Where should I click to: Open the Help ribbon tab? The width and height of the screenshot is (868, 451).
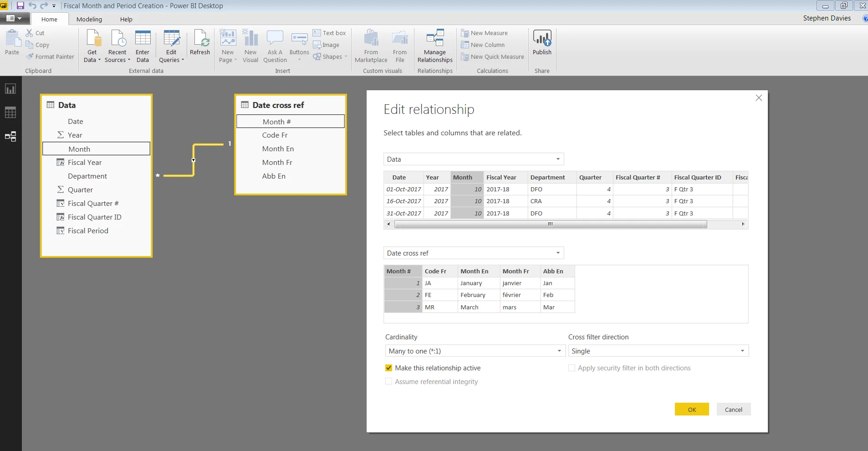coord(126,19)
